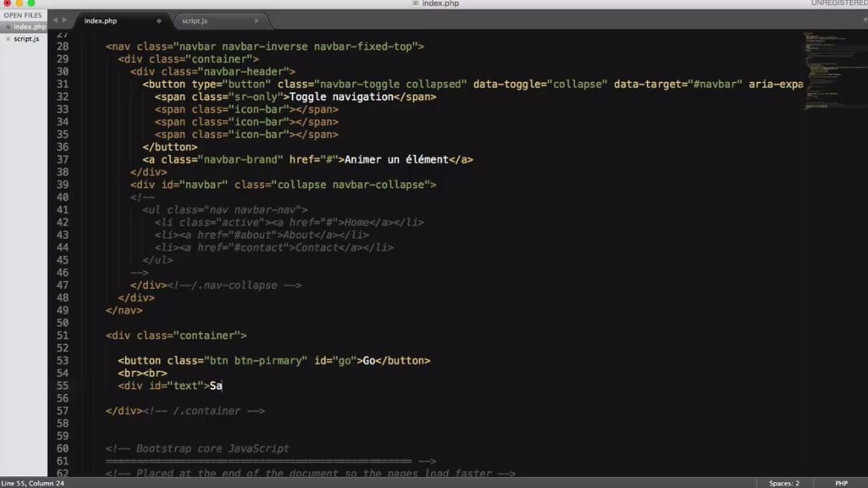
Task: Click the tab history forward arrow
Action: tap(64, 20)
